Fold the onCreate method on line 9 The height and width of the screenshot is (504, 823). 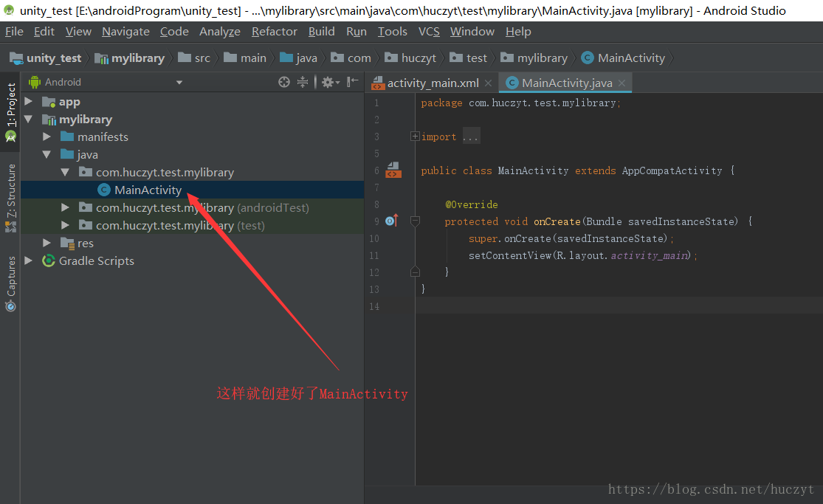click(415, 221)
